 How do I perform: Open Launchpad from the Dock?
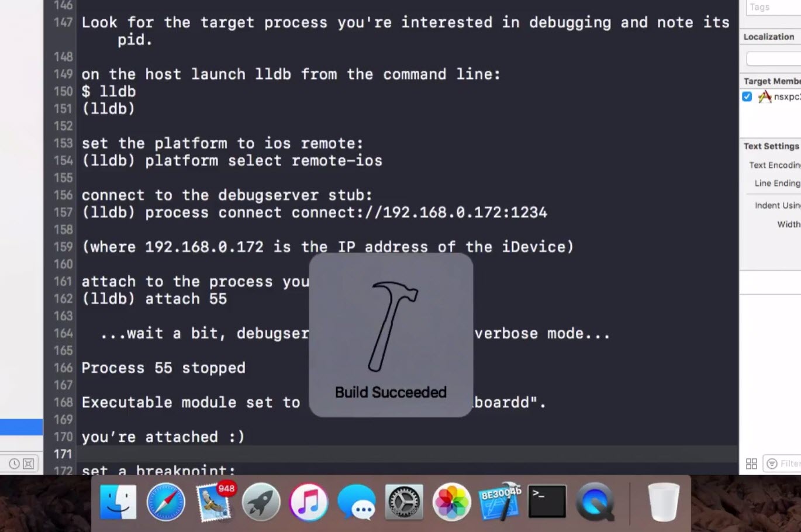pyautogui.click(x=261, y=501)
